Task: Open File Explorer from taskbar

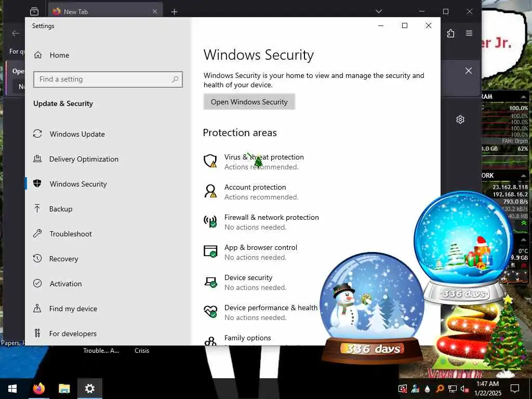Action: pos(64,389)
